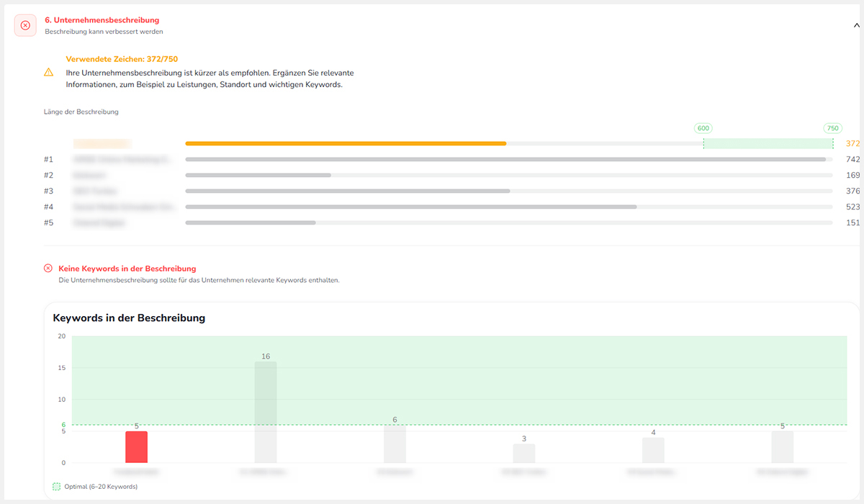Click the red error icon beside Unternehmensbeschreibung
Viewport: 864px width, 504px height.
25,25
